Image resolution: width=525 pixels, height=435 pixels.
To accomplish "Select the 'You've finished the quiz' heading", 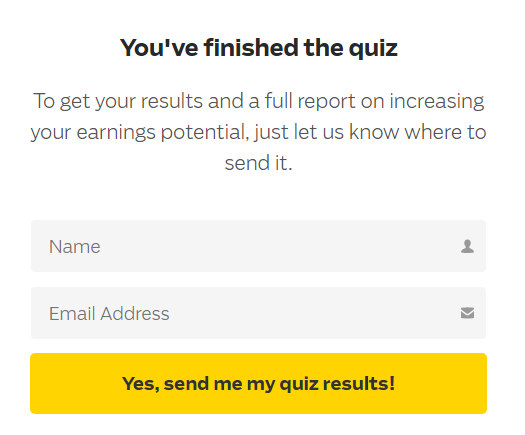I will point(258,48).
